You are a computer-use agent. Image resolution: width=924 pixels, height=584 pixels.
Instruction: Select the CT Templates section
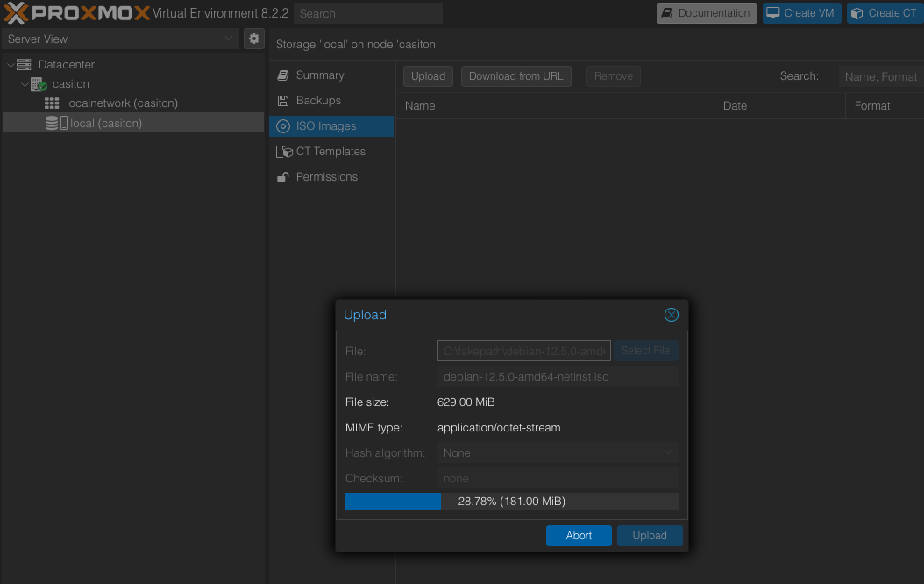(330, 152)
